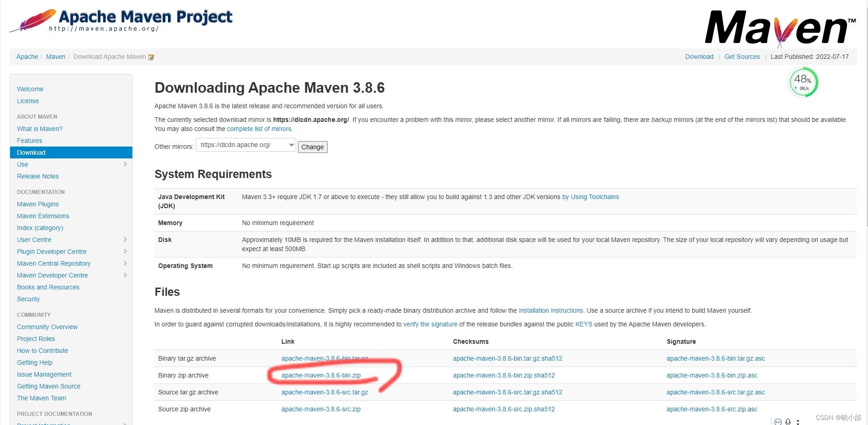868x425 pixels.
Task: Click the Get Sources link
Action: [742, 57]
